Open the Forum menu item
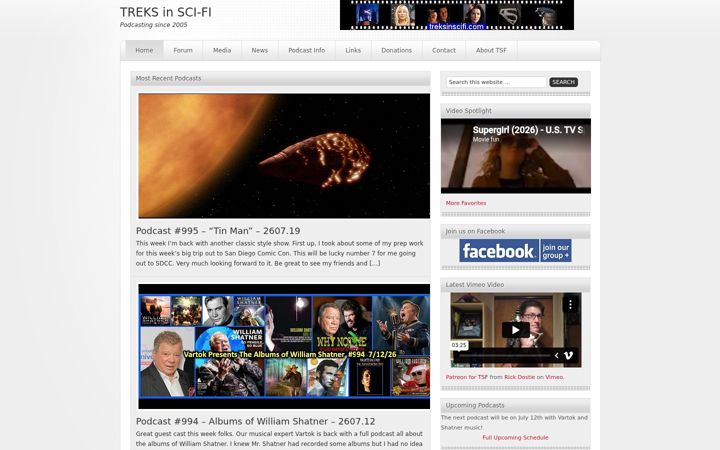This screenshot has height=450, width=720. (x=183, y=51)
